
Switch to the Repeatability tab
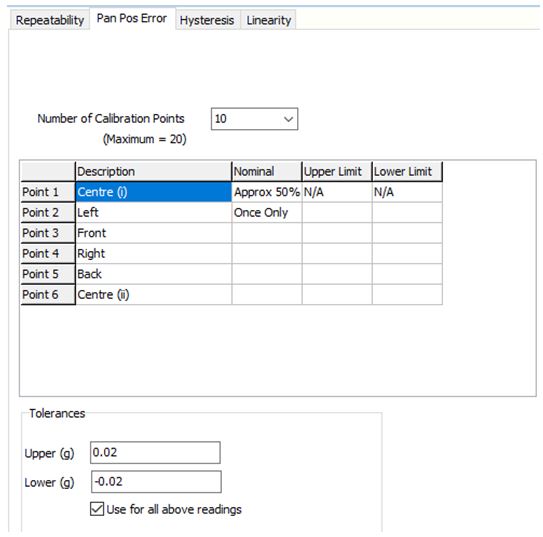(50, 20)
